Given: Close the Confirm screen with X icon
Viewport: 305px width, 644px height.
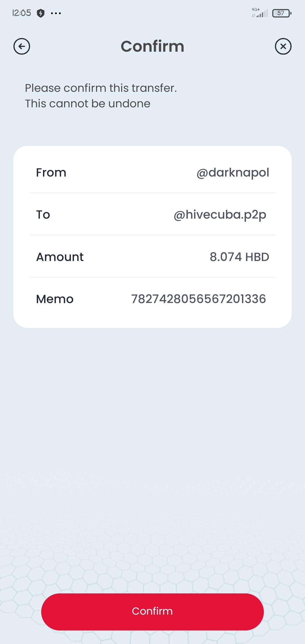Looking at the screenshot, I should tap(283, 46).
